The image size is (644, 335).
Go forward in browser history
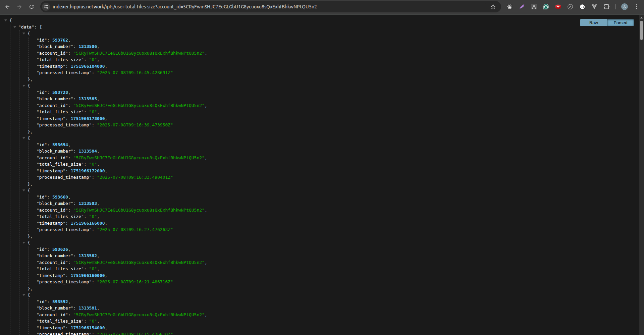tap(19, 7)
